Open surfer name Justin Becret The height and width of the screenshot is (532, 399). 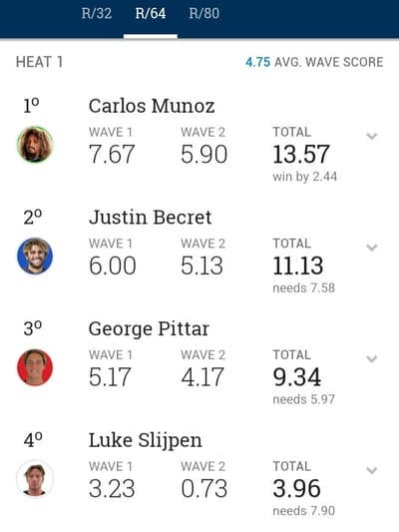tap(151, 218)
